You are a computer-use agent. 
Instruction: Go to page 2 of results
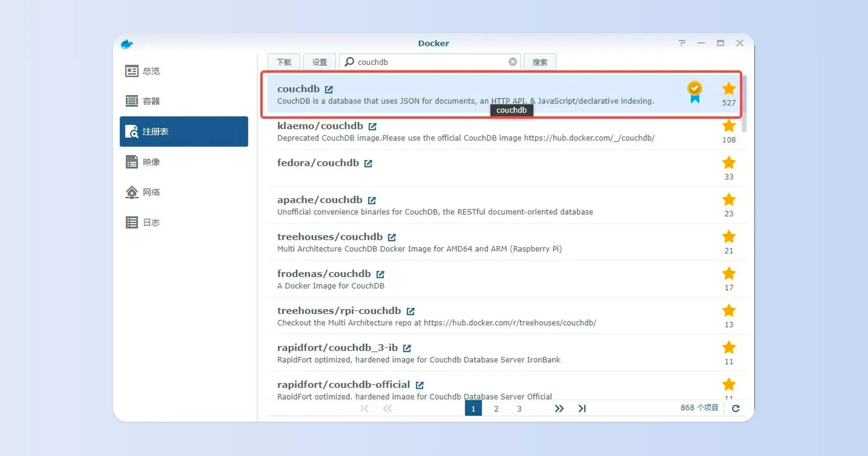point(496,409)
